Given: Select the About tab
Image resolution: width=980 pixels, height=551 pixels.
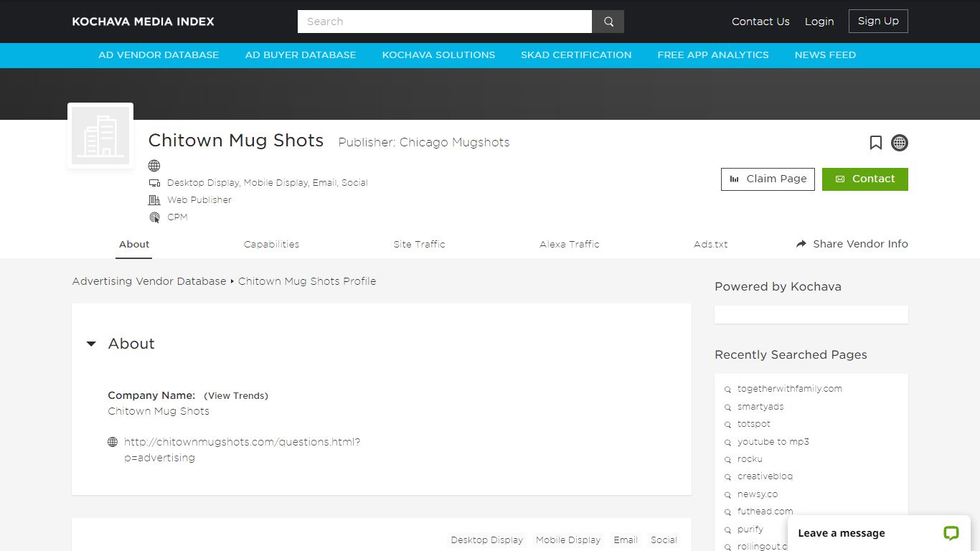Looking at the screenshot, I should pyautogui.click(x=134, y=245).
